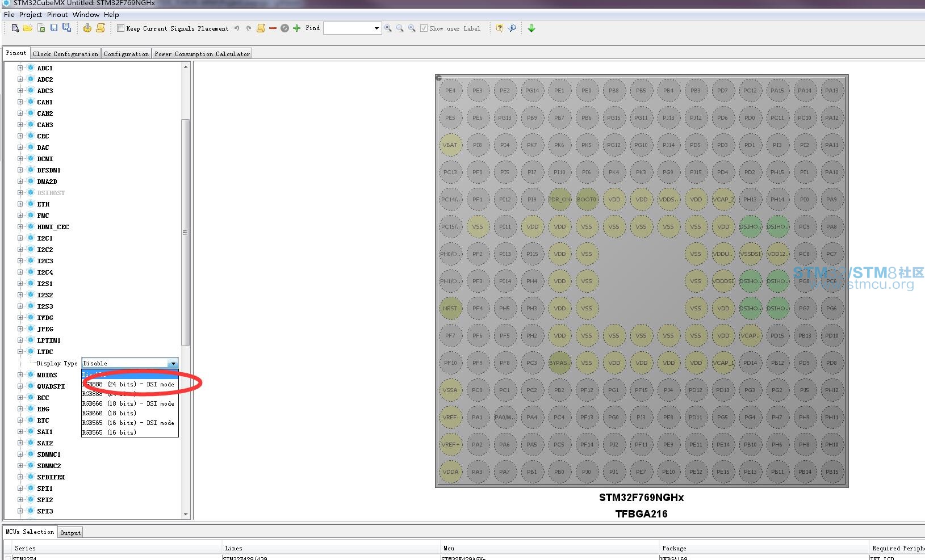Click the NRST pin on chip
This screenshot has width=925, height=560.
coord(450,308)
